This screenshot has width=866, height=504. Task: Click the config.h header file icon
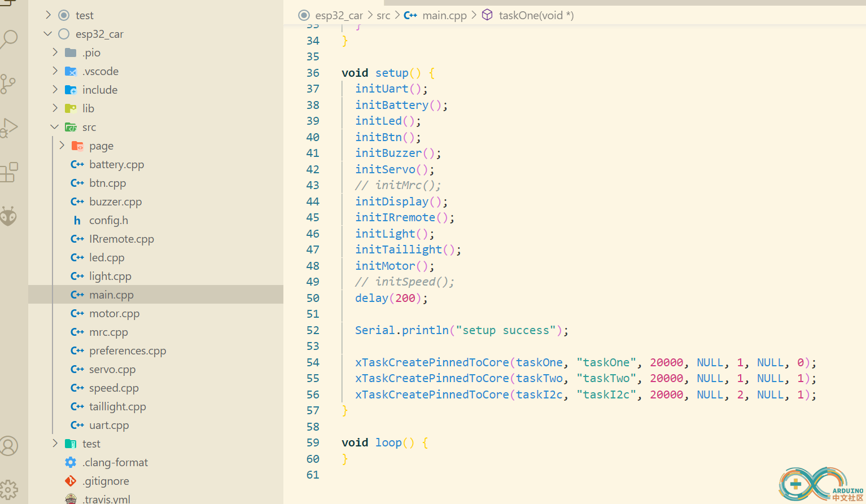pyautogui.click(x=77, y=220)
